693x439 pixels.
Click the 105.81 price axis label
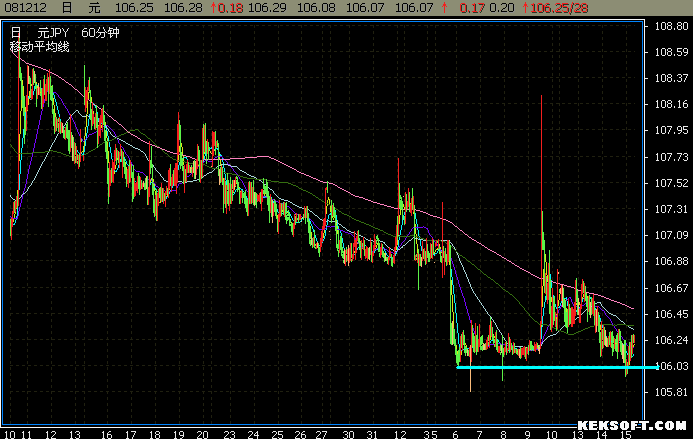click(x=671, y=392)
